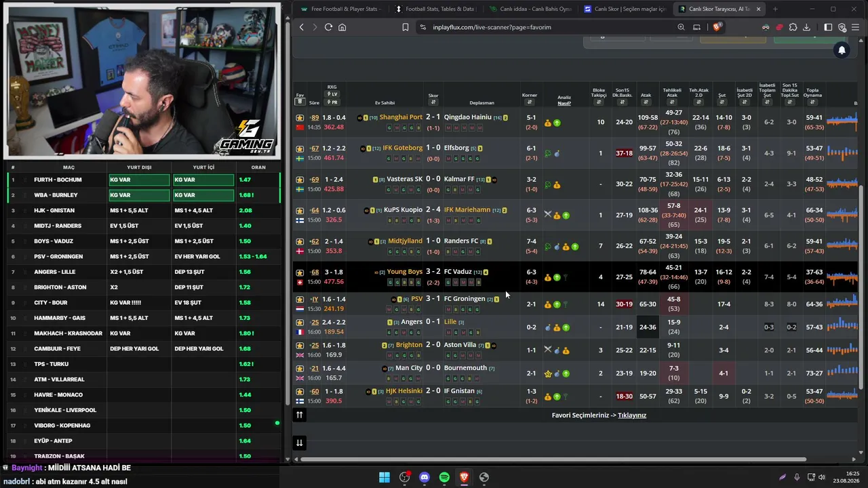Open the Young Boys team link
868x488 pixels.
click(405, 272)
